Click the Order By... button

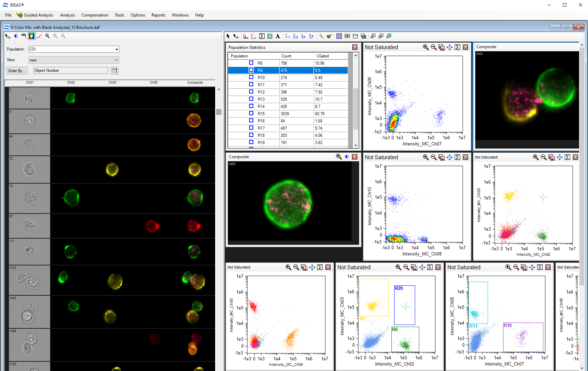click(x=16, y=70)
